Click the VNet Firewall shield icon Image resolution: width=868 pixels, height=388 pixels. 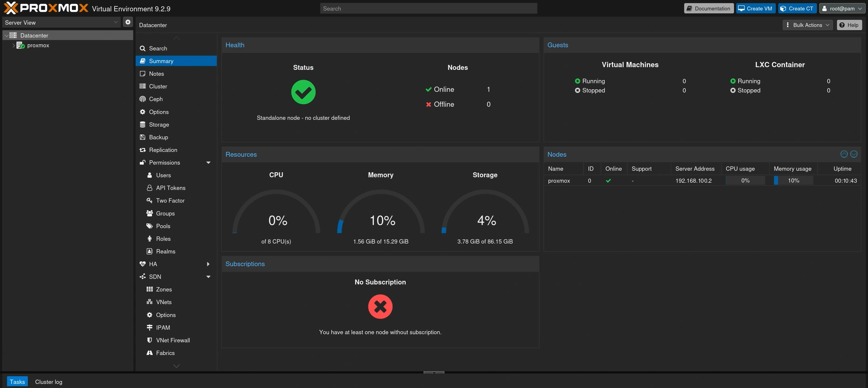point(150,340)
